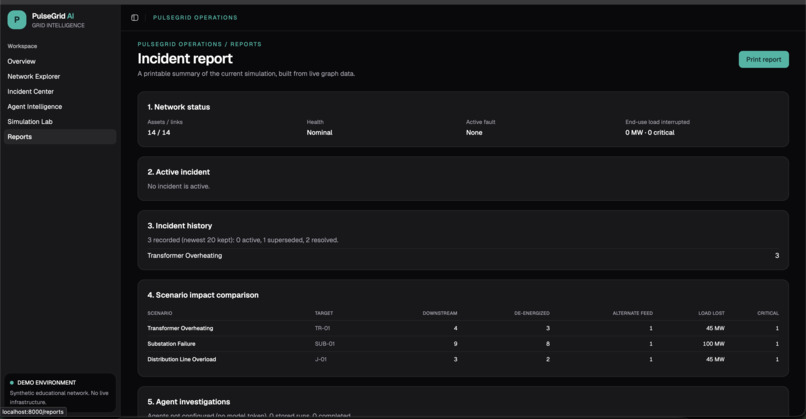Click Transformer Overheating history row
Image resolution: width=806 pixels, height=419 pixels.
click(x=463, y=256)
